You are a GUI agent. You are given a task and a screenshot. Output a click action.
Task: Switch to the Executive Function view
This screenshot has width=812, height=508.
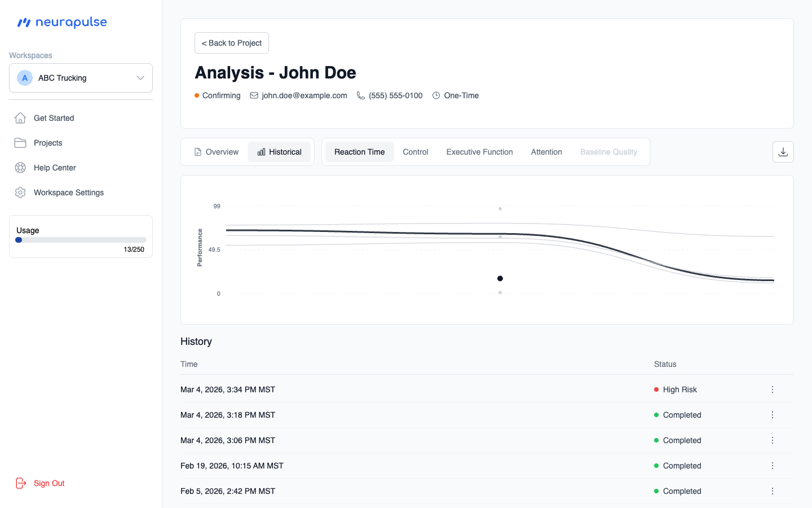click(479, 152)
